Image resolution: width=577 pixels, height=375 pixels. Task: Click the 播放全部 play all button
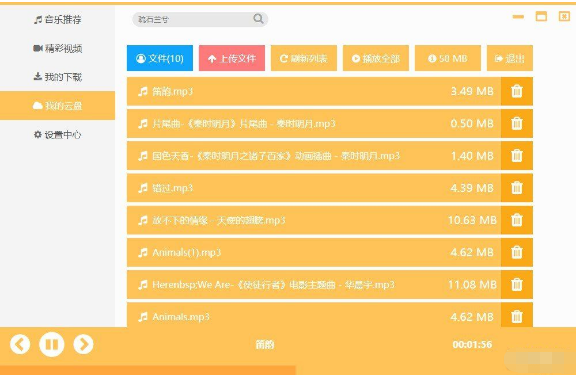point(376,58)
